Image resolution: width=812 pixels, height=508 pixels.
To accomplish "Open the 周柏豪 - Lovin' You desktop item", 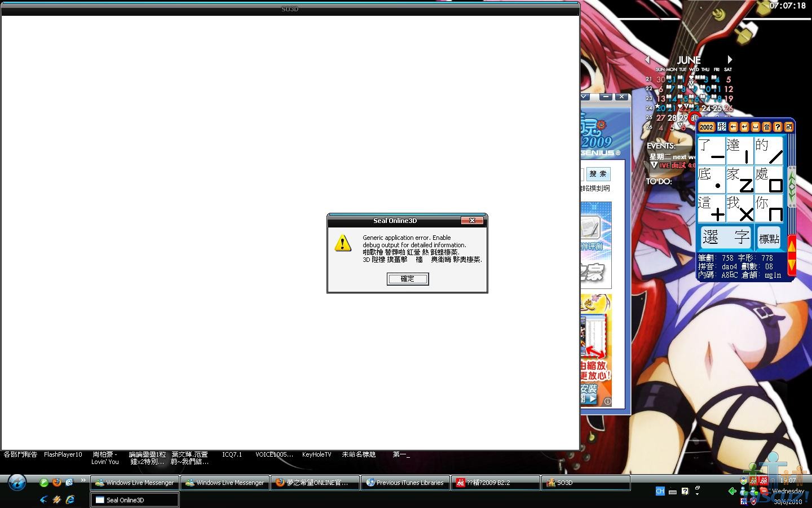I will [105, 458].
